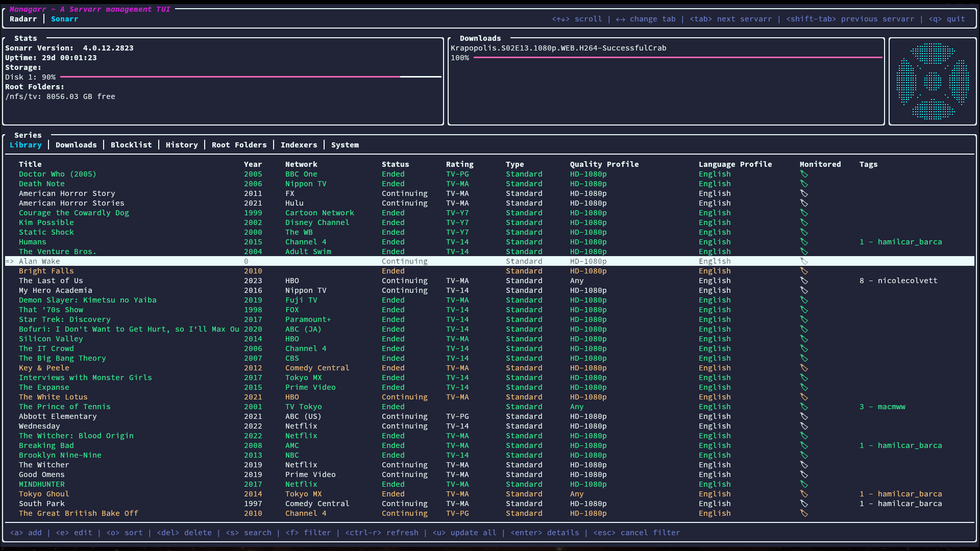Select the monitored icon for MINDHUNTER
This screenshot has width=980, height=551.
click(804, 484)
